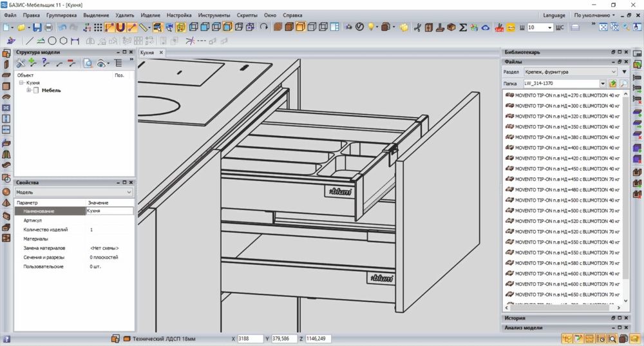Expand the Мебель tree node

(29, 90)
